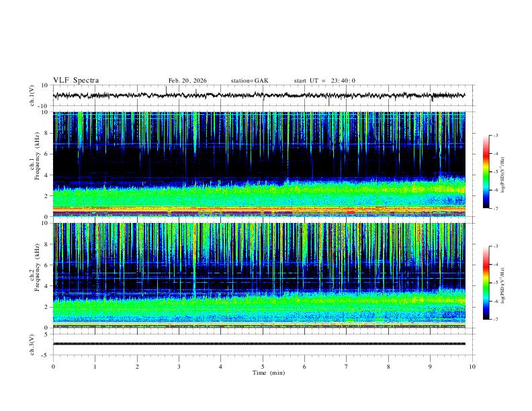Click the time axis tick label "1"
Viewport: 532px width, 411px height.
coord(95,367)
